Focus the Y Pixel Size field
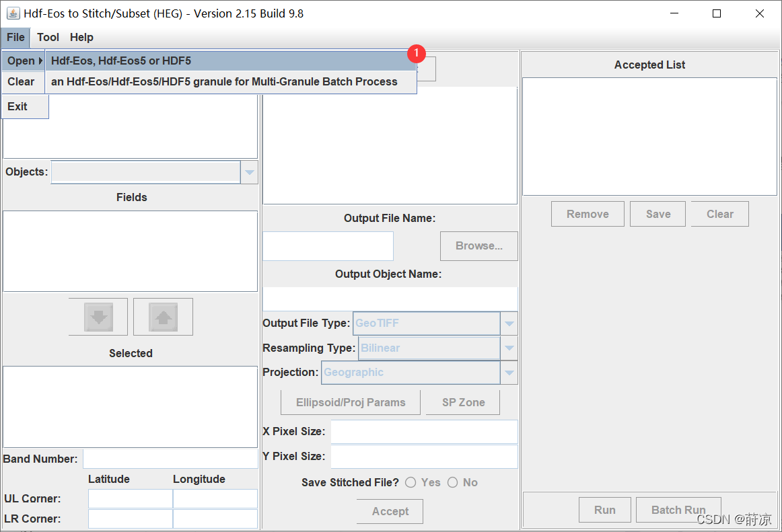Screen dimensions: 782x532 425,457
